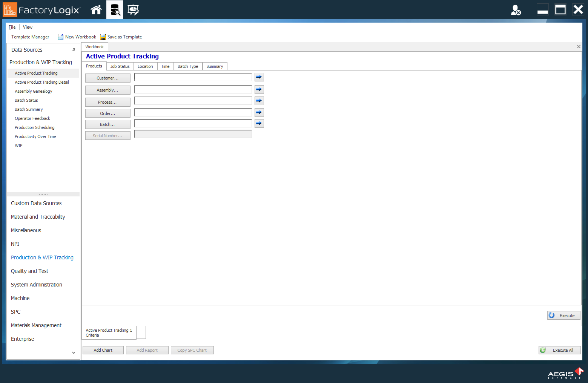Click the Home navigation icon
The height and width of the screenshot is (383, 588).
[96, 10]
